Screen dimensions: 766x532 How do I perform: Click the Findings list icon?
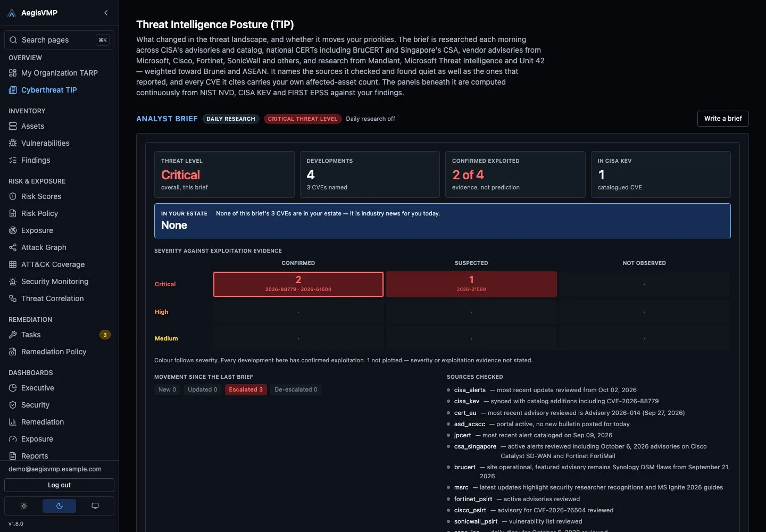point(13,160)
